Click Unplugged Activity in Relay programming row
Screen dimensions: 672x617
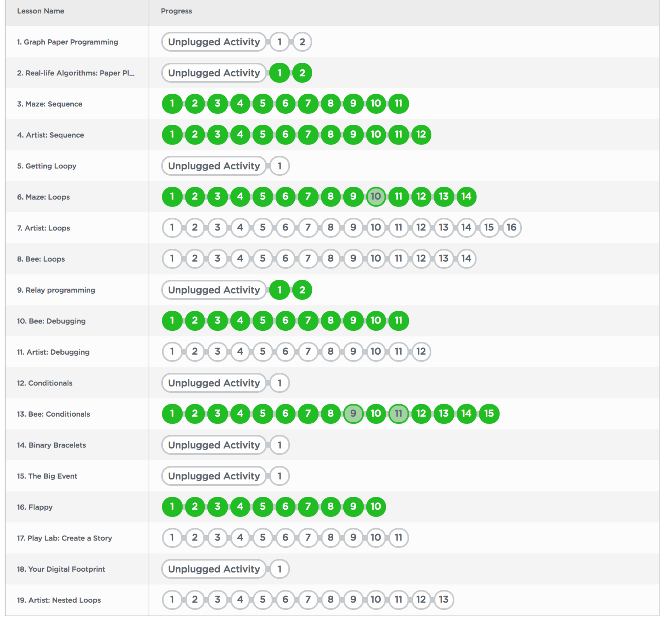click(x=214, y=290)
